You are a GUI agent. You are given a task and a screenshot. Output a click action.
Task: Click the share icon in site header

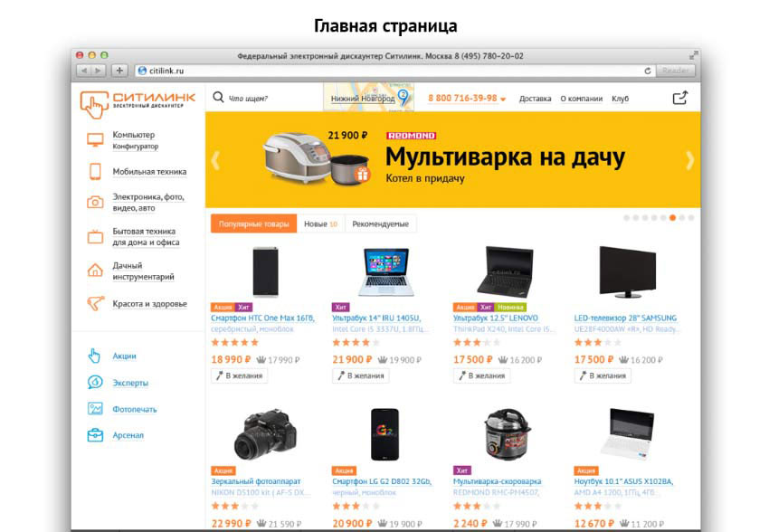point(680,98)
